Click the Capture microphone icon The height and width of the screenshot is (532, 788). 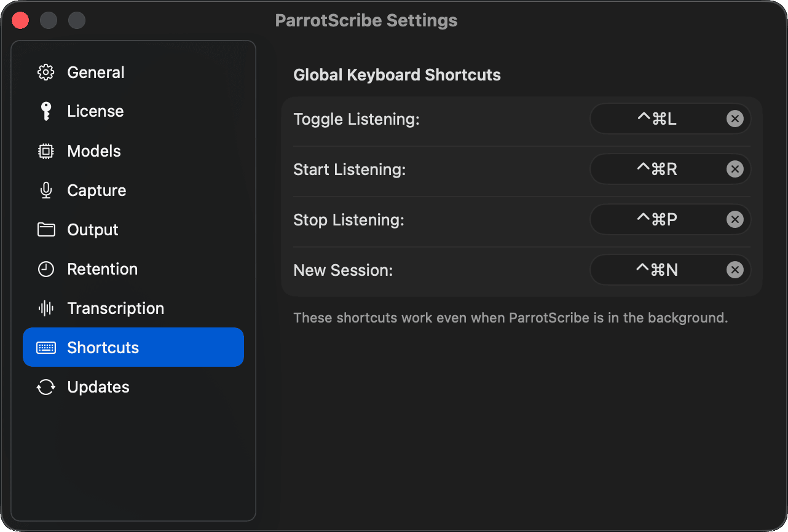46,190
